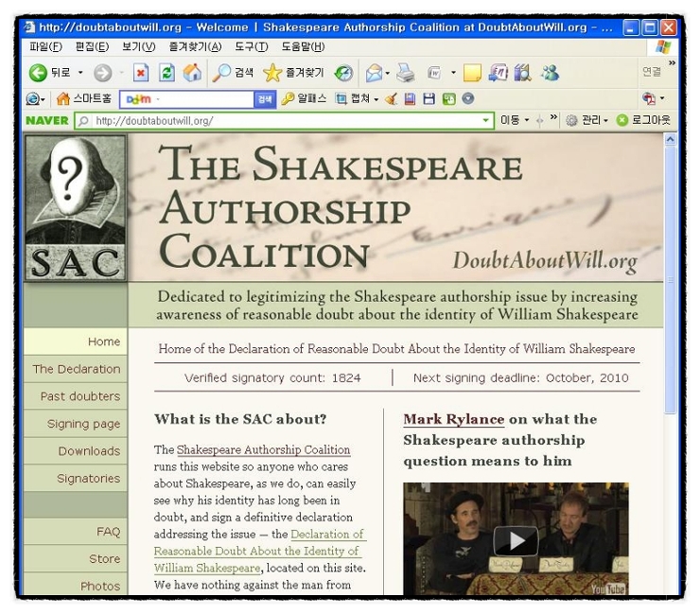Open the Signatories sidebar link
Viewport: 700px width, 614px height.
tap(76, 479)
